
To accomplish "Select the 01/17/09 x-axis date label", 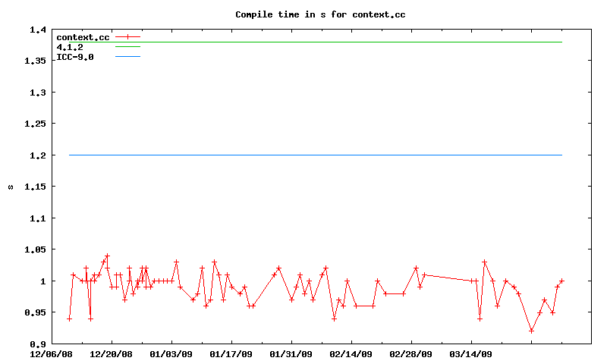I will pyautogui.click(x=231, y=353).
